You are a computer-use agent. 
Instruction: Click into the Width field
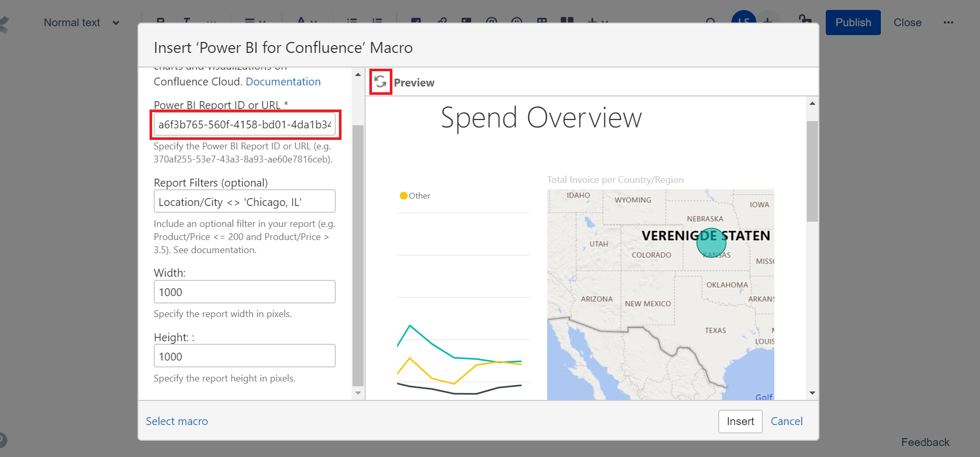pyautogui.click(x=244, y=292)
